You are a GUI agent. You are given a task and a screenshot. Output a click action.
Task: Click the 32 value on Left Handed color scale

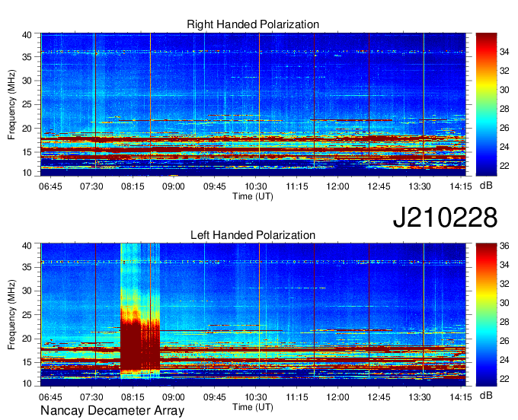tap(504, 284)
